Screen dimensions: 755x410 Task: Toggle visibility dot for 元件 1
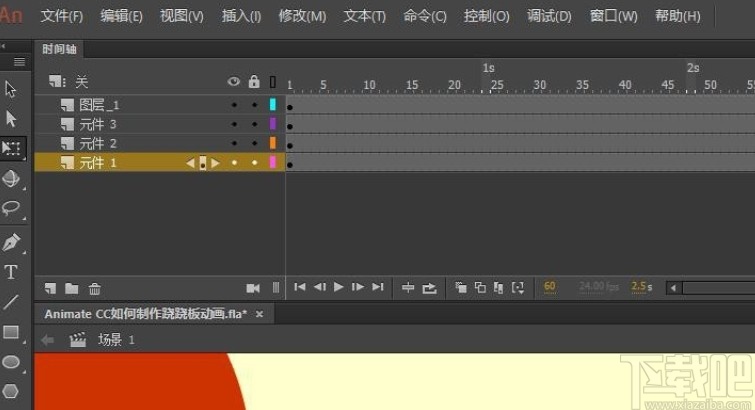click(234, 163)
